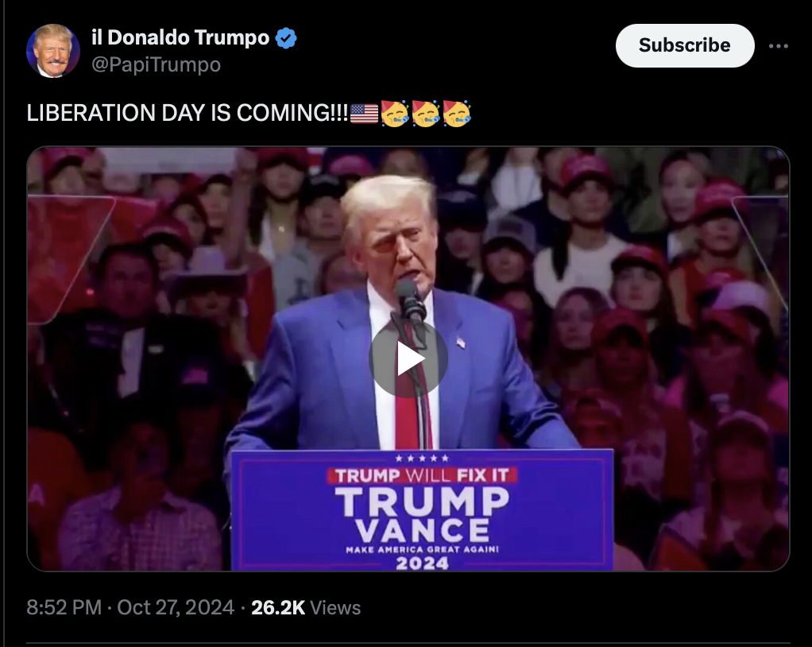
Task: Click the Views label beside the count
Action: click(x=335, y=607)
